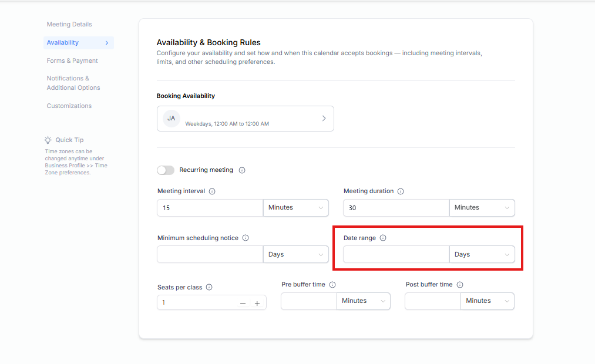Open Date range Days dropdown

[x=482, y=255]
